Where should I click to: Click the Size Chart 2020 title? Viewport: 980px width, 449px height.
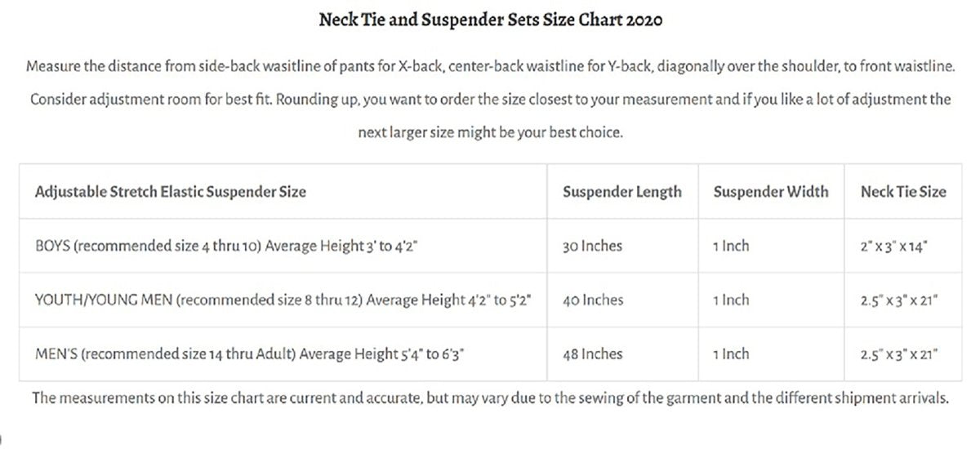pos(490,20)
